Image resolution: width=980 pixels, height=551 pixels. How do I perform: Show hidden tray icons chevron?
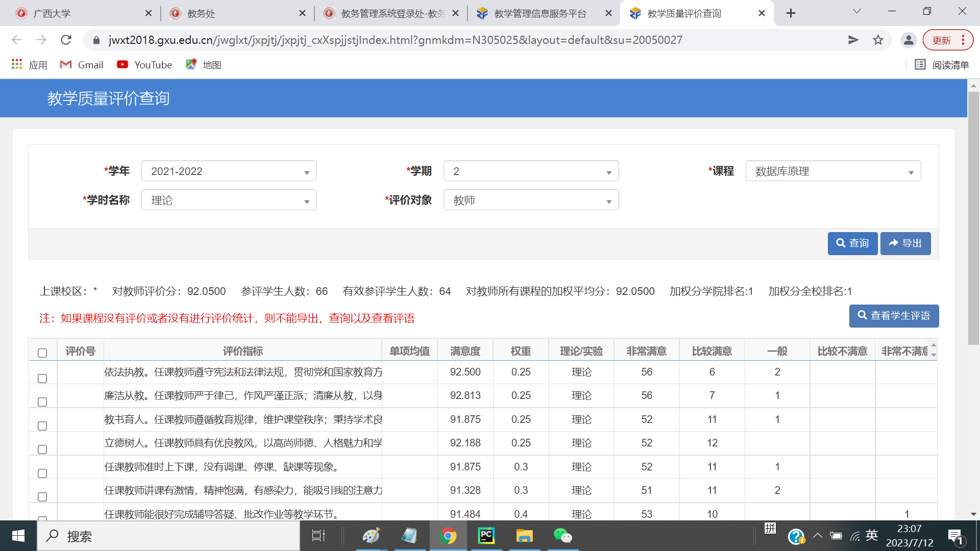(x=818, y=536)
